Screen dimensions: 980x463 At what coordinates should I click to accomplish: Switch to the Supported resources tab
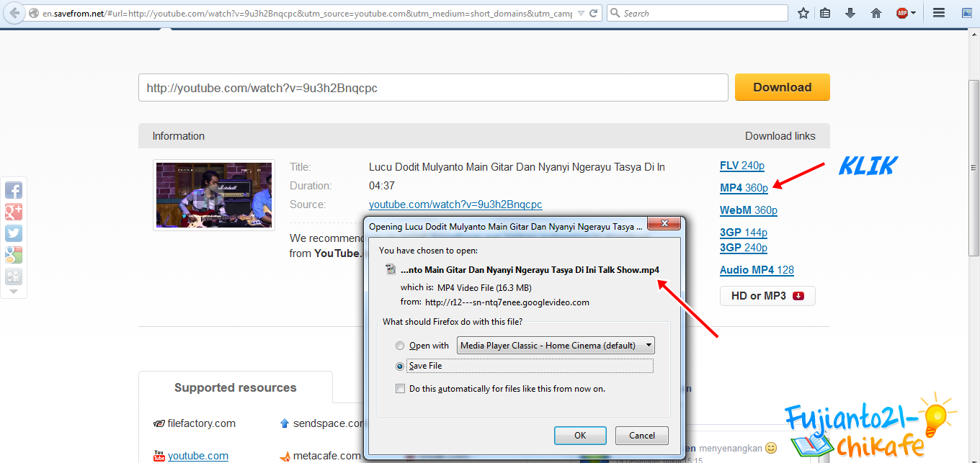point(236,387)
